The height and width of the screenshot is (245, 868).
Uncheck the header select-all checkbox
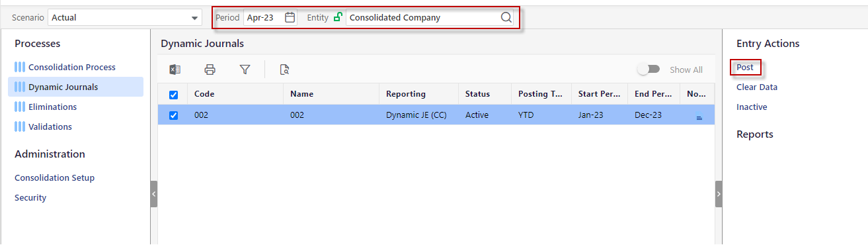coord(173,95)
